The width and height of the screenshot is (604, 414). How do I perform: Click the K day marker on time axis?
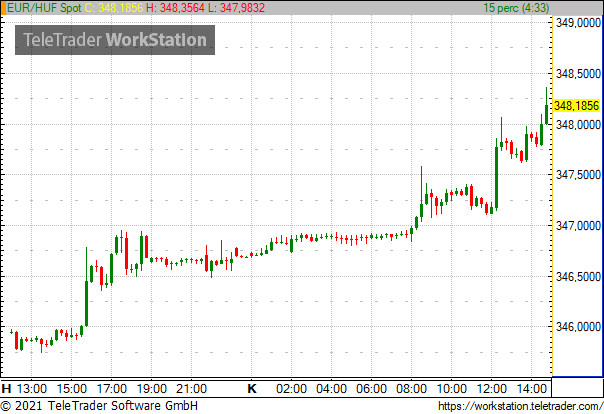(252, 389)
